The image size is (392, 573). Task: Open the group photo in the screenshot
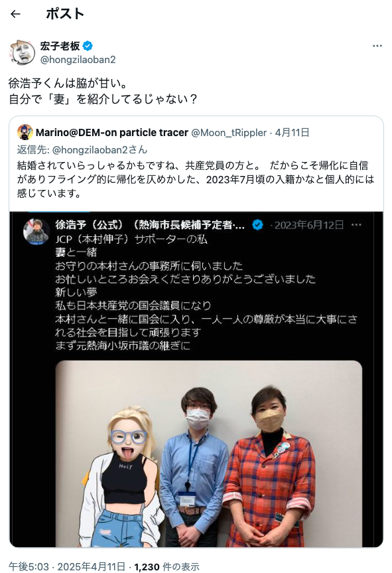[209, 453]
